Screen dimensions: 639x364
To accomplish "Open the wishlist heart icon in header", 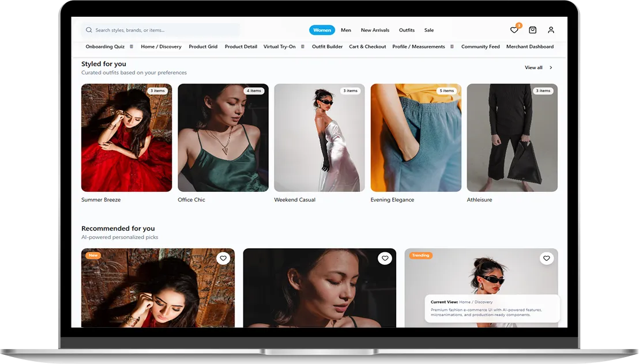I will [x=514, y=30].
